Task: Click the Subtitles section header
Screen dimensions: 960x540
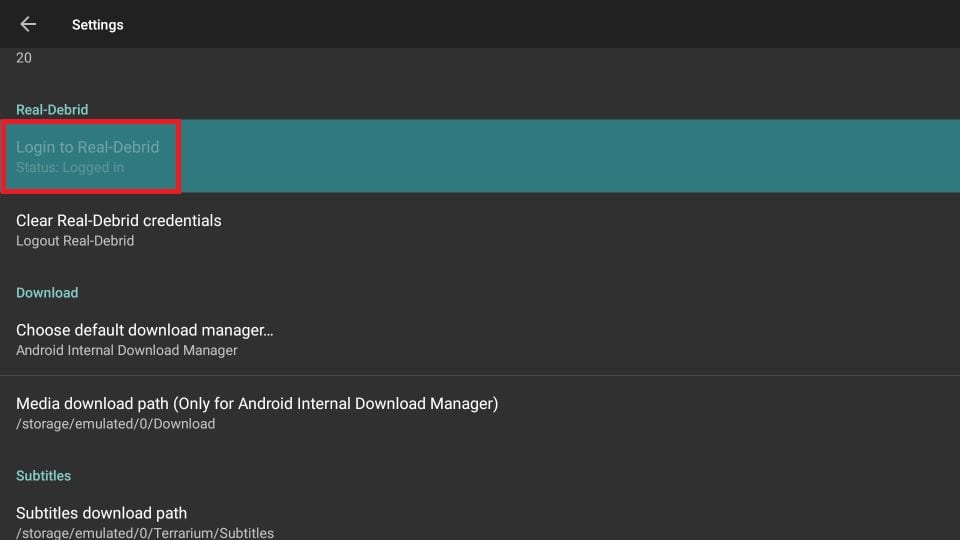Action: point(43,476)
